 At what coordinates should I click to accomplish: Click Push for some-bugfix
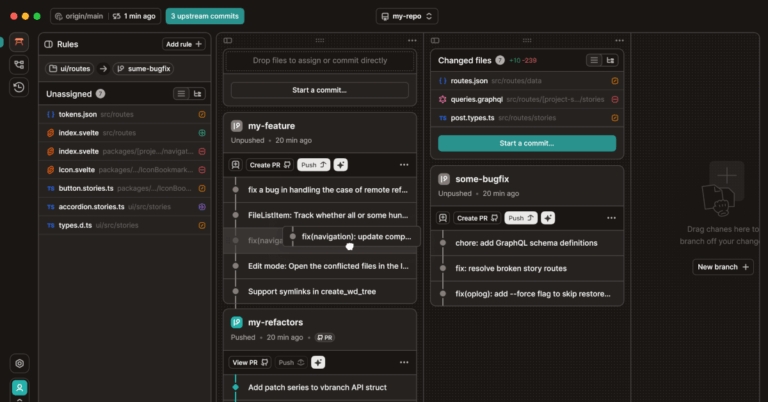[x=521, y=218]
